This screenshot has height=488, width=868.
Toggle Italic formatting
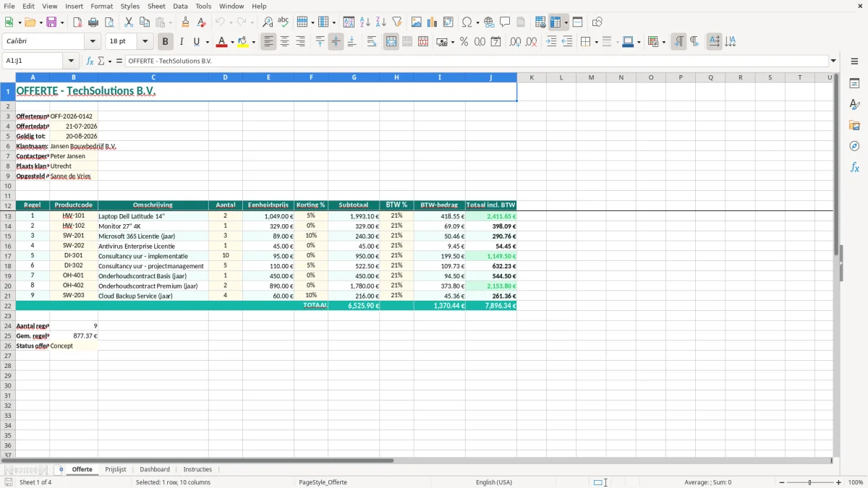tap(182, 42)
